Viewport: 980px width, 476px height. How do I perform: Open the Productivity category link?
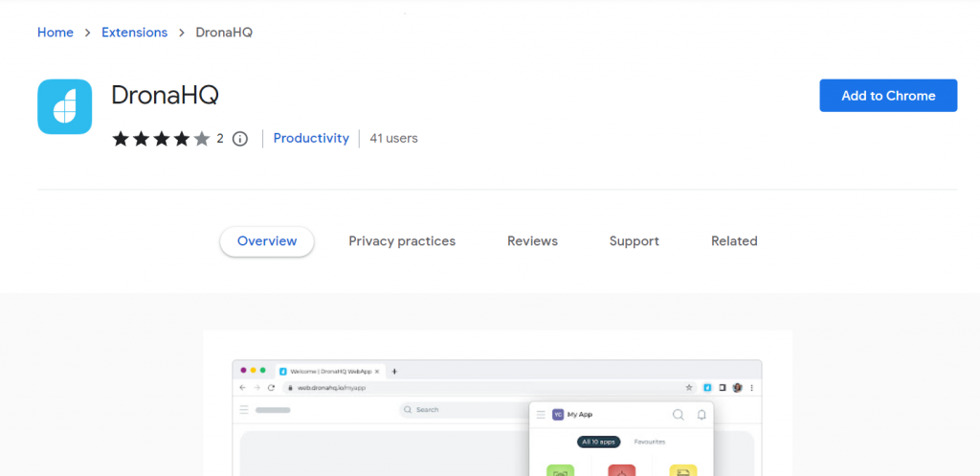click(x=311, y=138)
